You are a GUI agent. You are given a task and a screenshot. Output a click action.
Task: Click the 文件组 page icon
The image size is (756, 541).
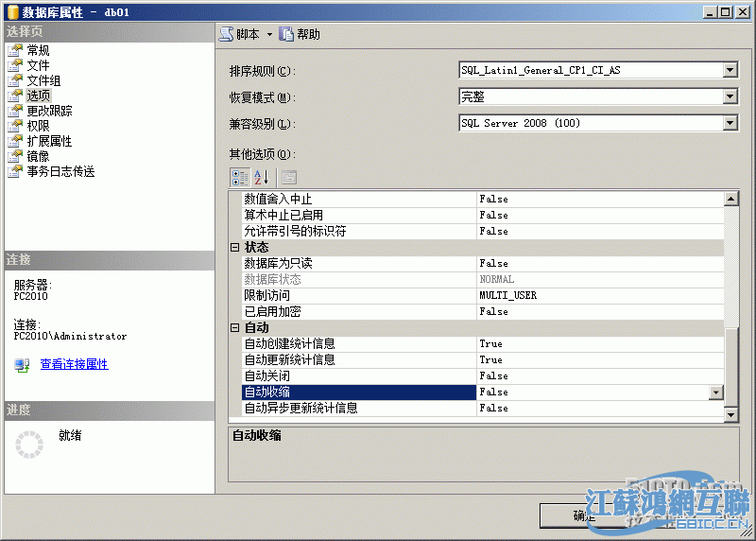click(15, 80)
